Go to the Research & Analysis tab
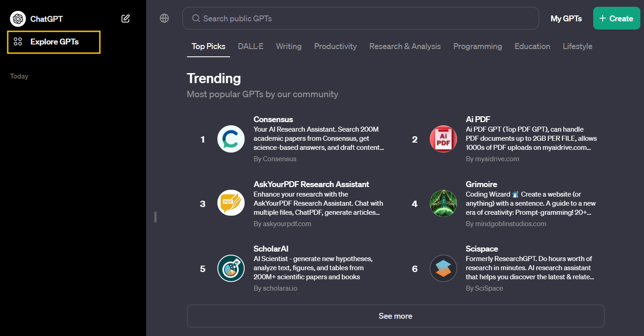This screenshot has height=336, width=644. (x=405, y=46)
